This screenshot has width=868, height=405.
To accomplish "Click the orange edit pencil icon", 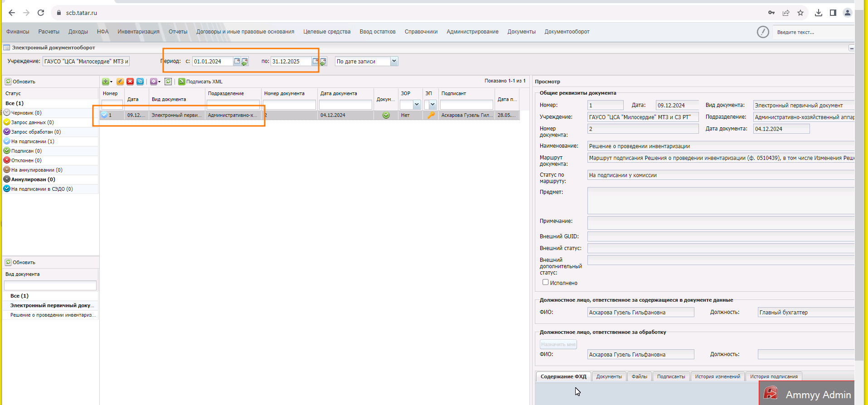I will (120, 82).
